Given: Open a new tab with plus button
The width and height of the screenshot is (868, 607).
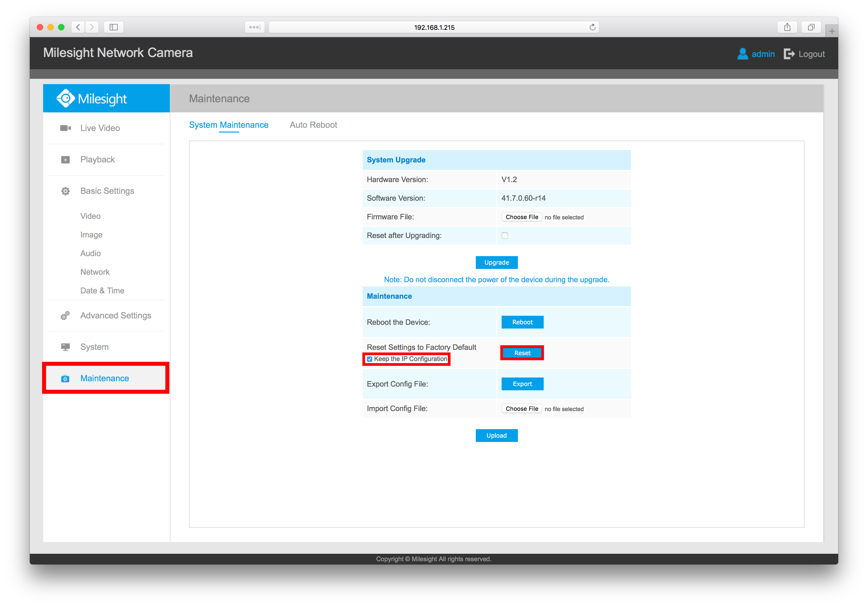Looking at the screenshot, I should pyautogui.click(x=832, y=31).
